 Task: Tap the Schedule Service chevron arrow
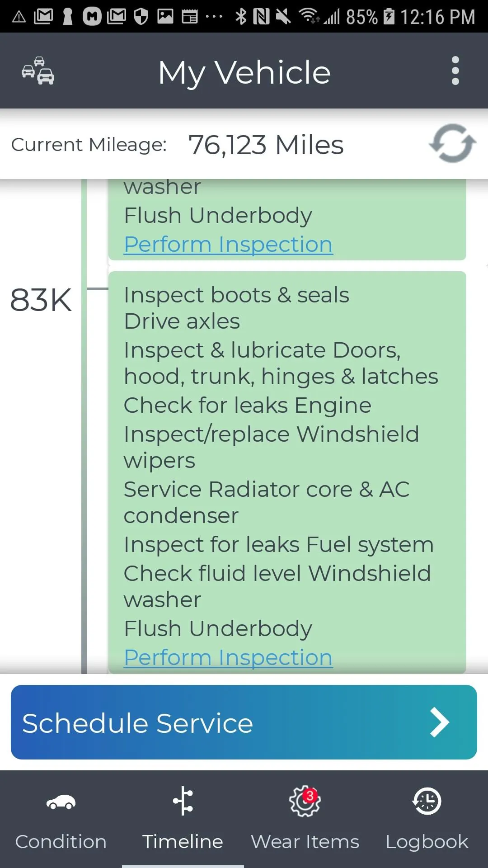pyautogui.click(x=439, y=722)
